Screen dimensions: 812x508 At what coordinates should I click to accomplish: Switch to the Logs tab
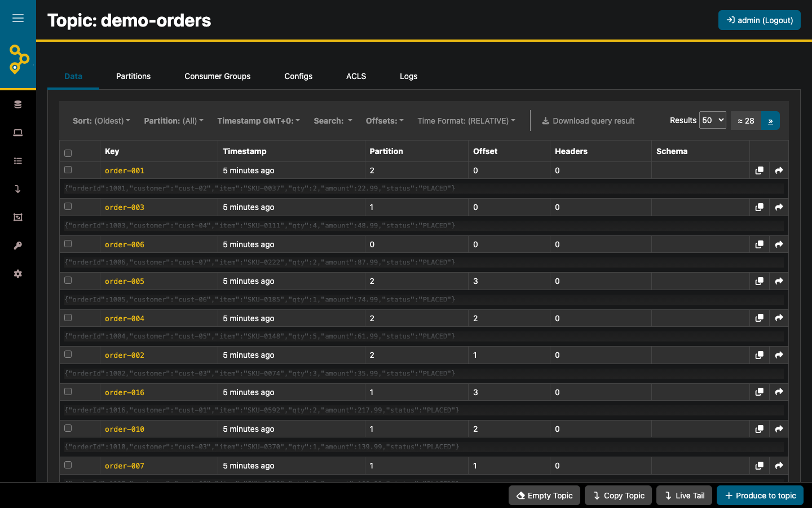[409, 76]
